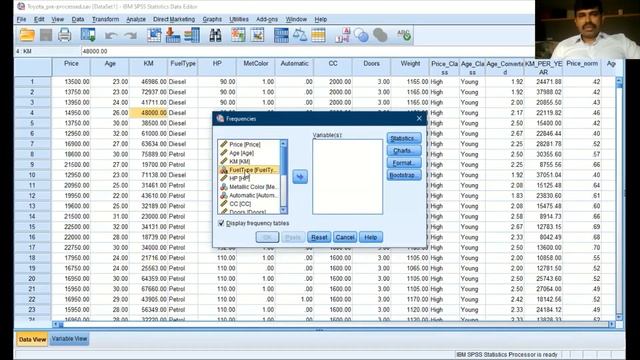The height and width of the screenshot is (360, 640).
Task: Click the Redo arrow in toolbar
Action: click(x=130, y=36)
